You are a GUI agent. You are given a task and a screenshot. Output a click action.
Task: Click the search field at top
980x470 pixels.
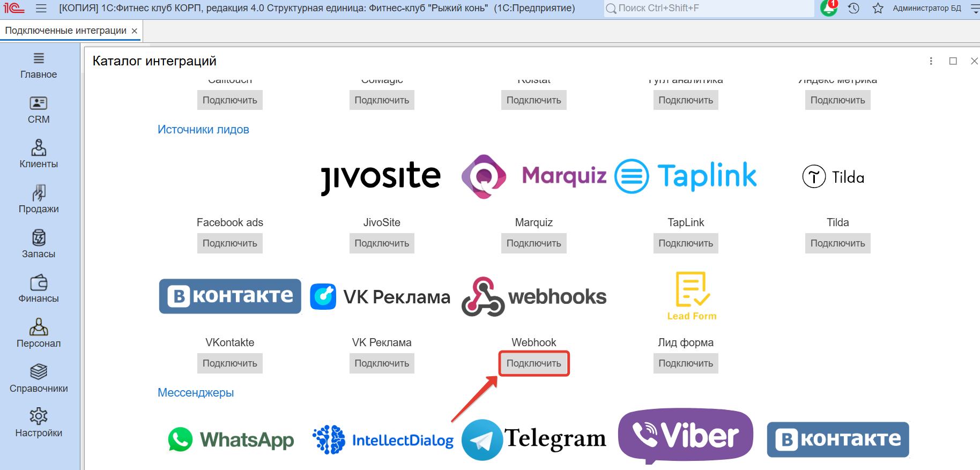pos(708,8)
